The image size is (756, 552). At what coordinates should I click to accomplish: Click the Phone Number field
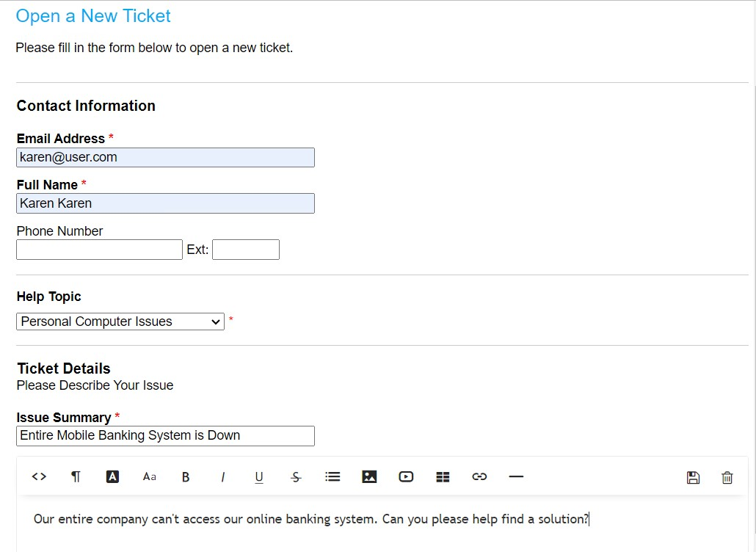point(99,249)
